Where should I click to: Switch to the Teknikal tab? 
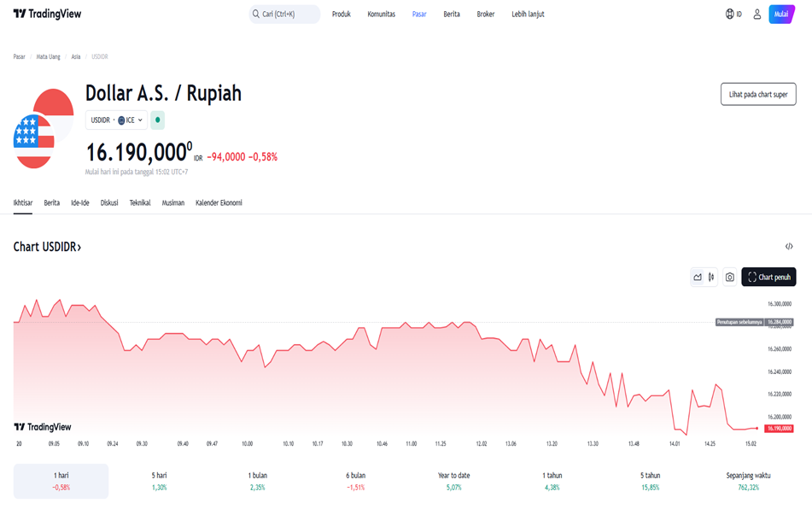pyautogui.click(x=140, y=202)
